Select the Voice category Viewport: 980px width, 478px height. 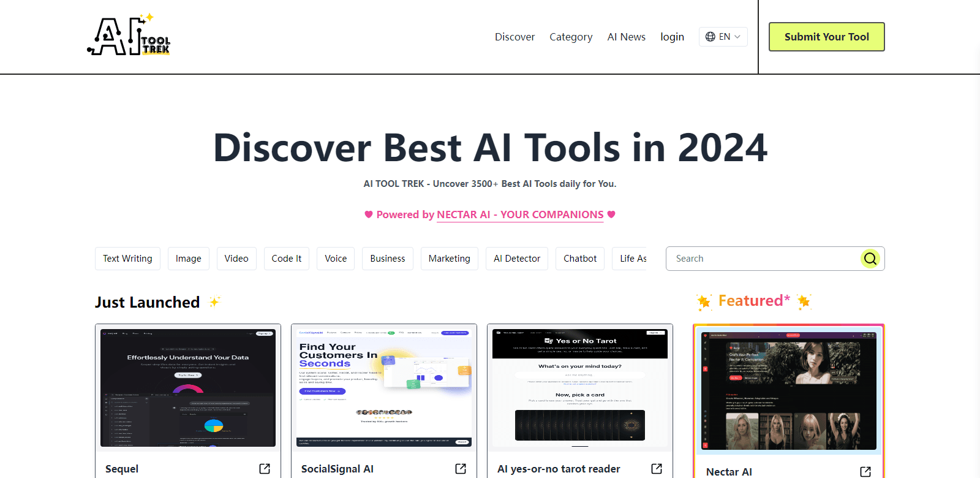pos(336,259)
